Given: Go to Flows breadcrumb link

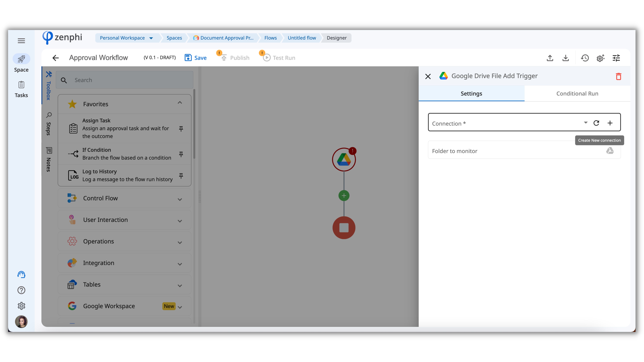Looking at the screenshot, I should coord(270,38).
